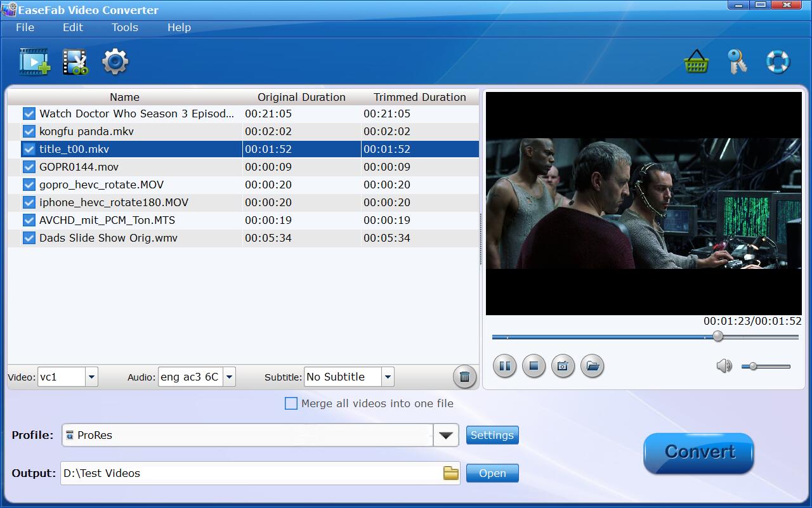The height and width of the screenshot is (508, 812).
Task: Uncheck Dads Slide Show Orig.wmv checkbox
Action: pos(29,238)
